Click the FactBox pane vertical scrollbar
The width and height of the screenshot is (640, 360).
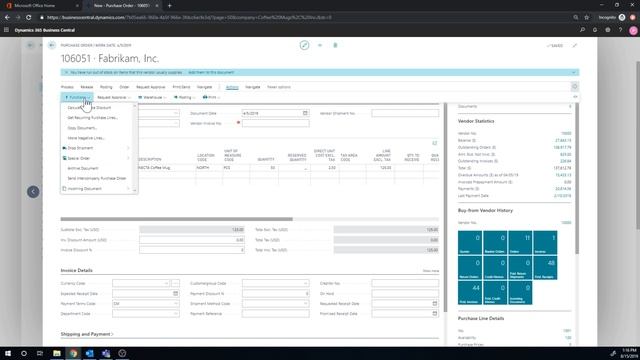click(x=577, y=179)
